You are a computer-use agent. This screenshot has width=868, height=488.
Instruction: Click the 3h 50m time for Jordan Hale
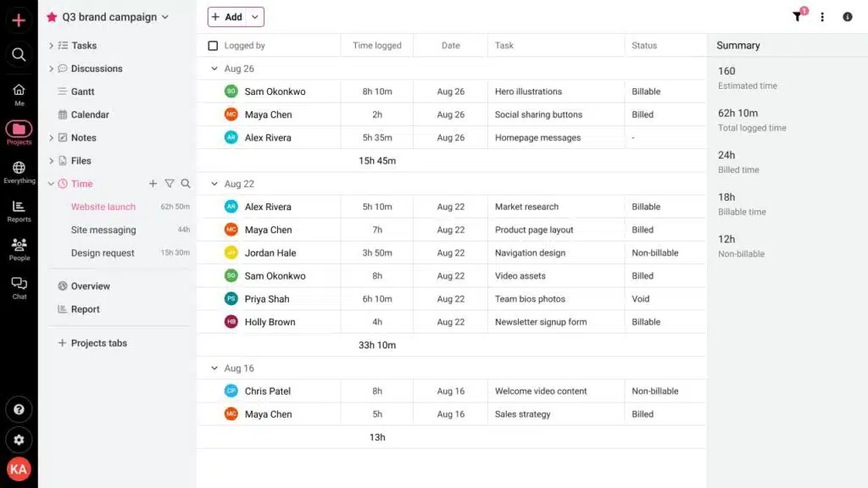377,252
